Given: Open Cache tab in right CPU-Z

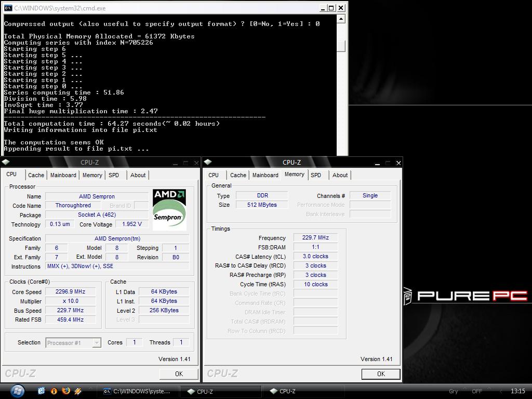Looking at the screenshot, I should tap(238, 175).
